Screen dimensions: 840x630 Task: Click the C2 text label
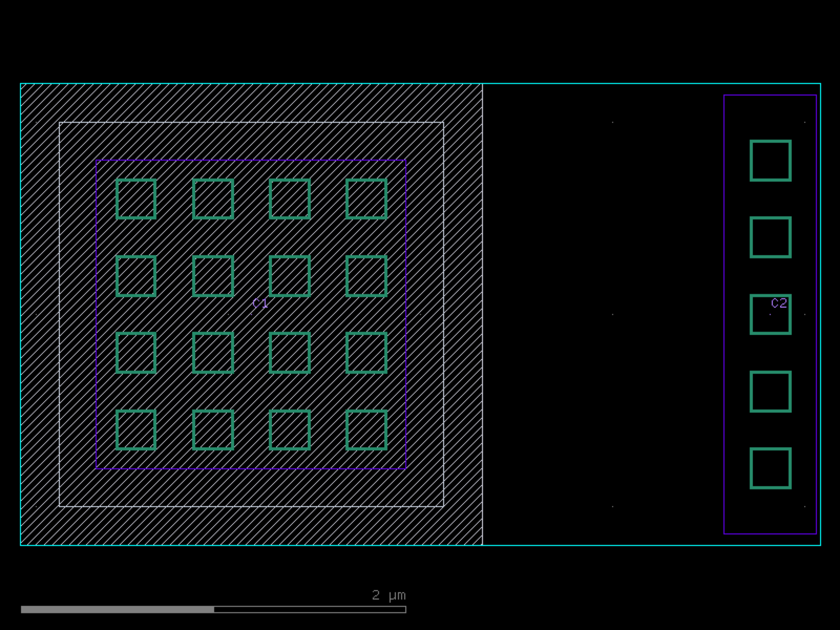pyautogui.click(x=779, y=303)
